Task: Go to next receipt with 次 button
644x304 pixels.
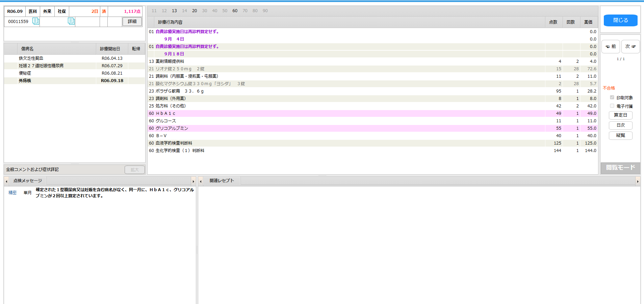Action: [630, 47]
